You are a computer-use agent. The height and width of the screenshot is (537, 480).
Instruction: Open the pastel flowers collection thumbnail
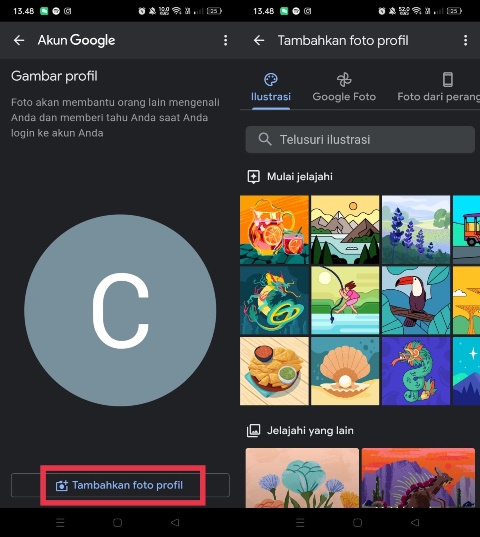tap(302, 478)
